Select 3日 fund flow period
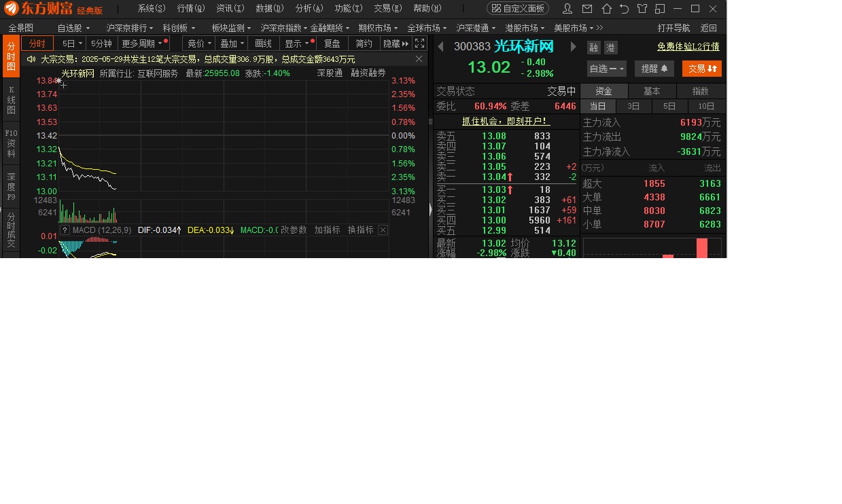 pyautogui.click(x=634, y=106)
